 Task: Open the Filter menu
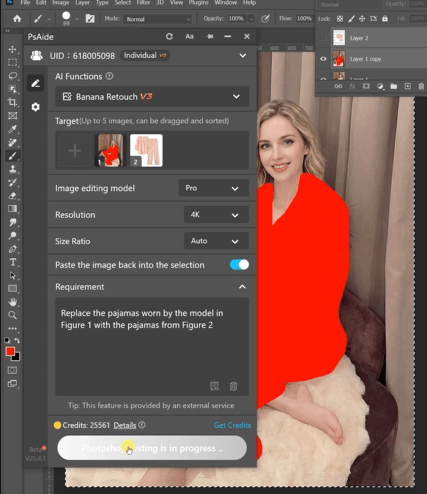coord(143,3)
